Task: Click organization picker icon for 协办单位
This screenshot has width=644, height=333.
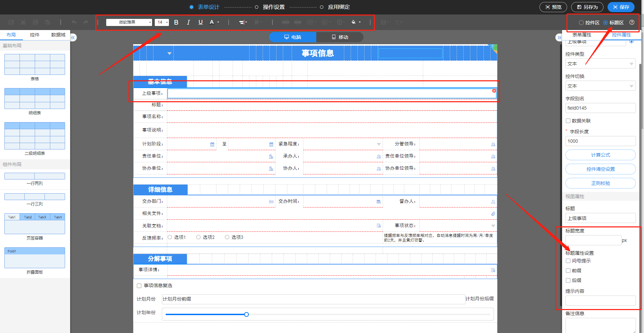Action: (x=271, y=169)
